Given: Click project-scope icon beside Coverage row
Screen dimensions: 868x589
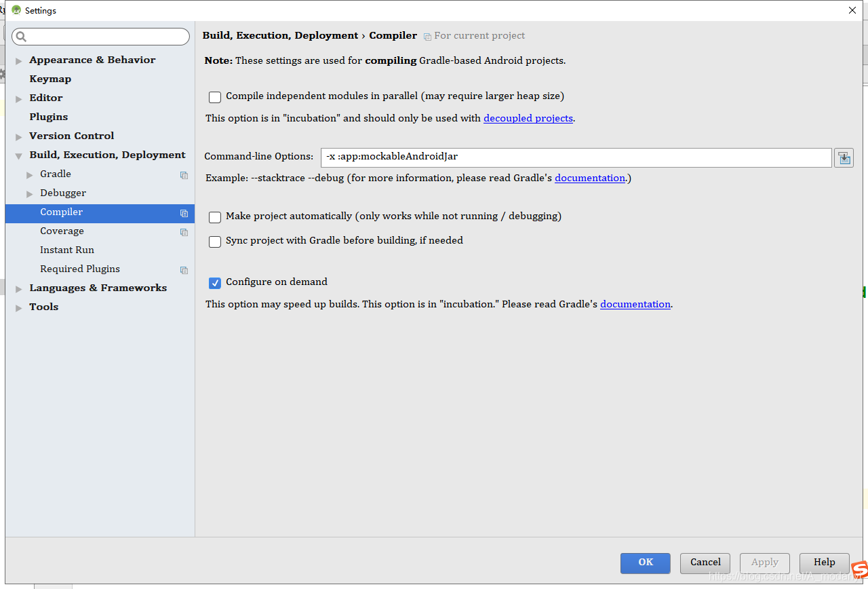Looking at the screenshot, I should pos(184,232).
